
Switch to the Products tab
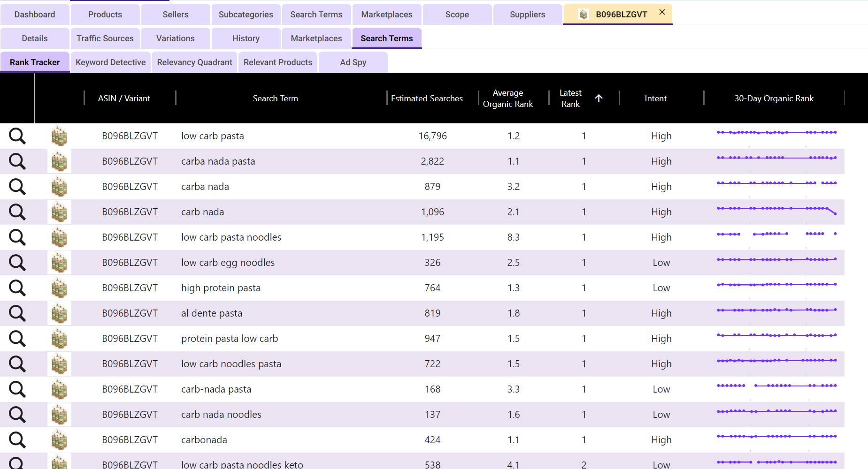pos(105,15)
